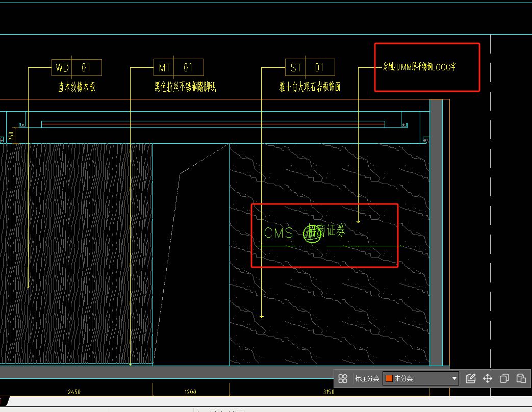Click the 01 number beside WD
This screenshot has height=412, width=532.
coord(86,68)
